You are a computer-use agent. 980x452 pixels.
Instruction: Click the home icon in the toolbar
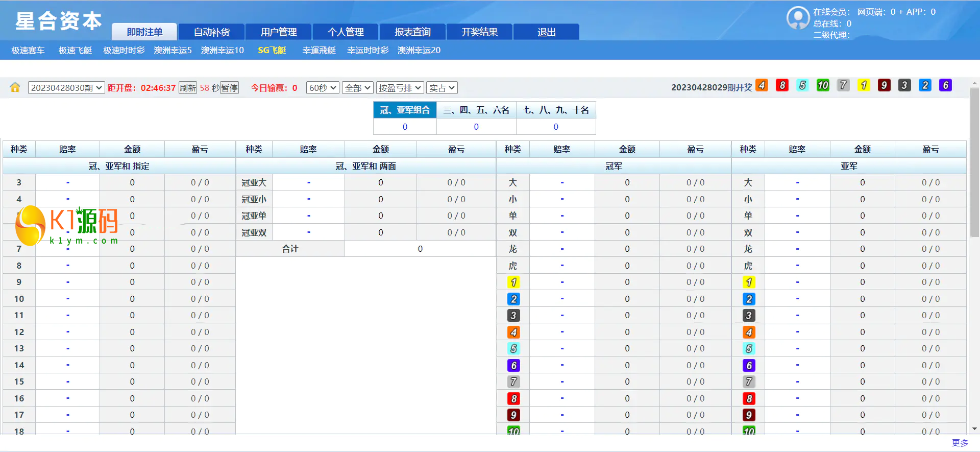coord(15,87)
